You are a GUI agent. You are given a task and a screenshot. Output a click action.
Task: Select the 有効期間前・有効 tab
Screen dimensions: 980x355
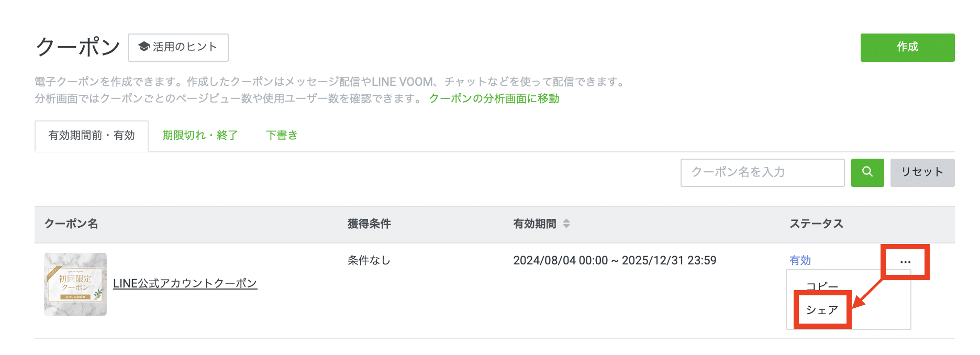92,136
